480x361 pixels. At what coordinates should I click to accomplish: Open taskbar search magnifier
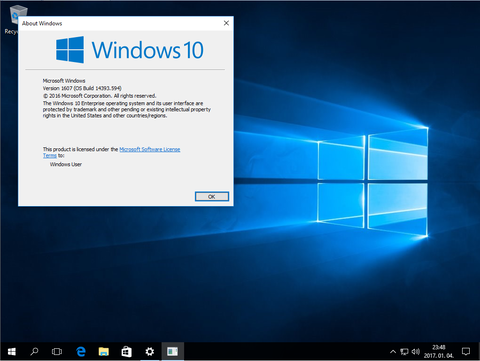click(x=34, y=351)
